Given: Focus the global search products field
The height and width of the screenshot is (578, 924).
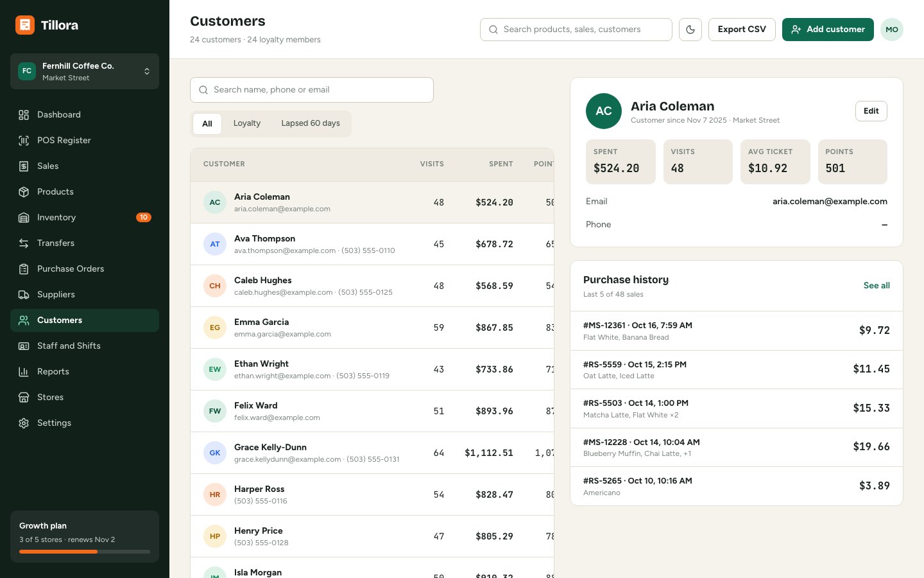Looking at the screenshot, I should pos(576,30).
